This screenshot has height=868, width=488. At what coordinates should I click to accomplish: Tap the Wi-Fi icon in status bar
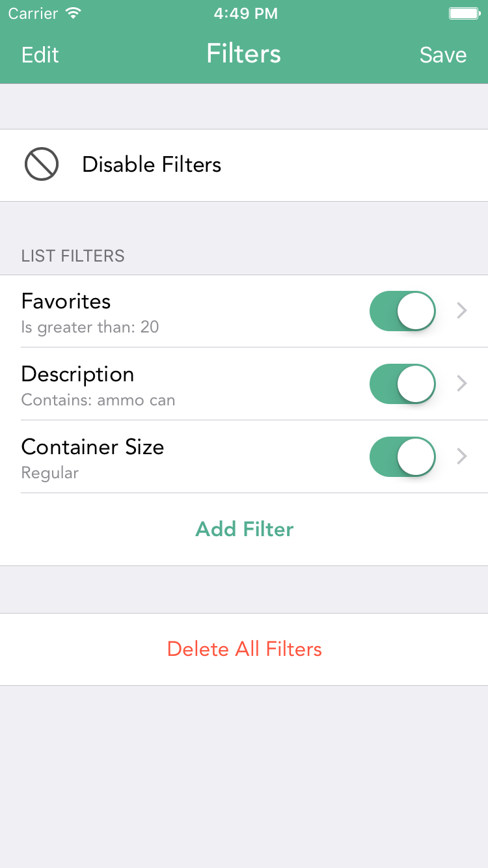74,13
